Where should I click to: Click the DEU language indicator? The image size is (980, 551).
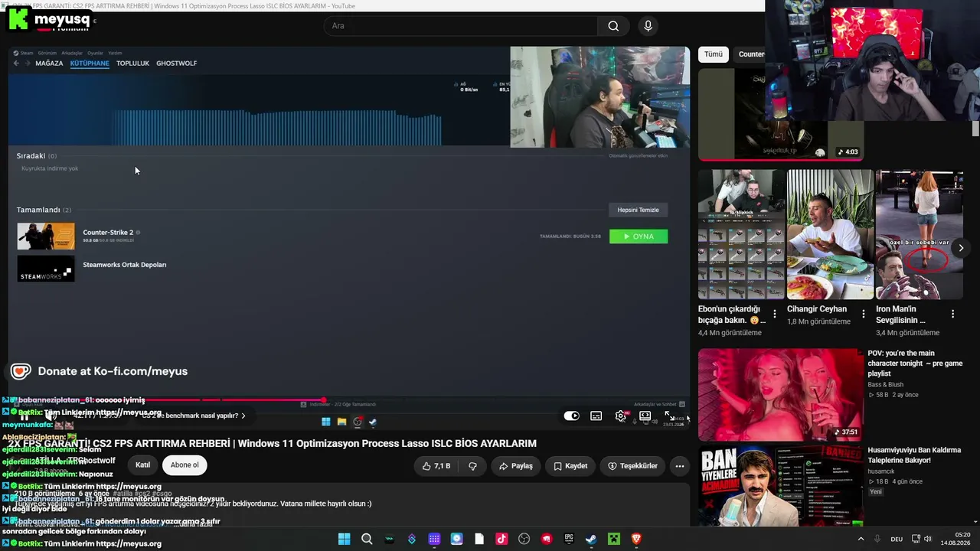897,539
